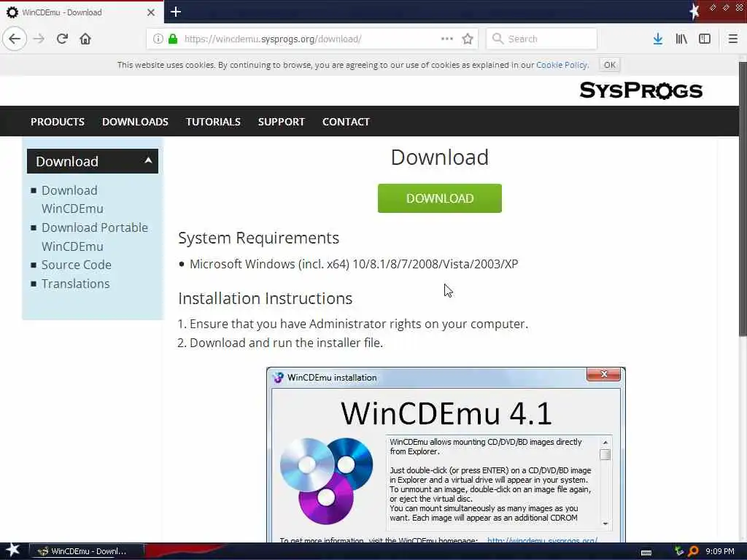Open the Cookie Policy link
Viewport: 747px width, 560px height.
point(562,65)
